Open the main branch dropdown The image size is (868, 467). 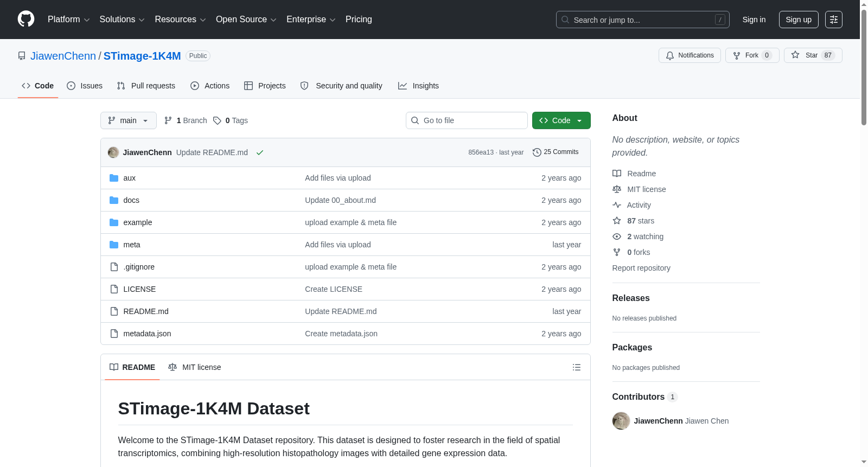click(x=129, y=120)
